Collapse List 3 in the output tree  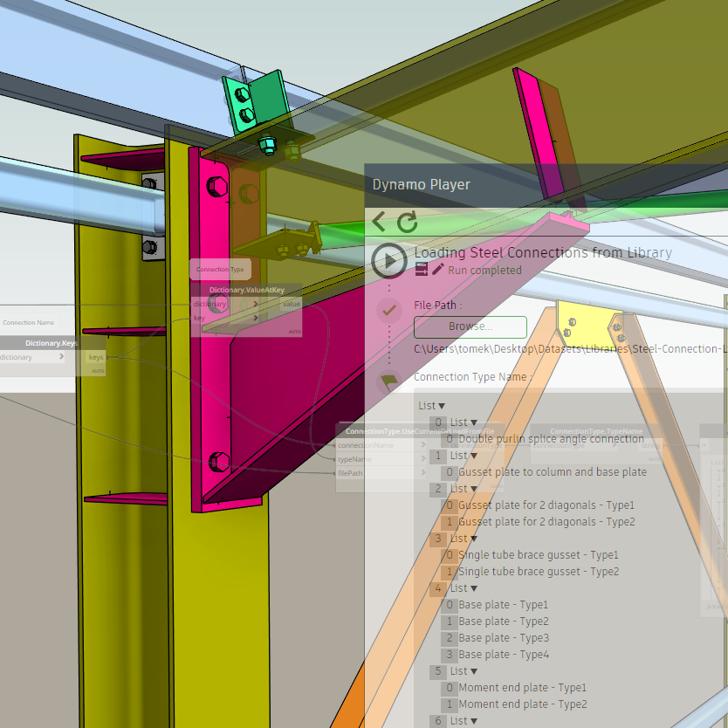click(474, 539)
